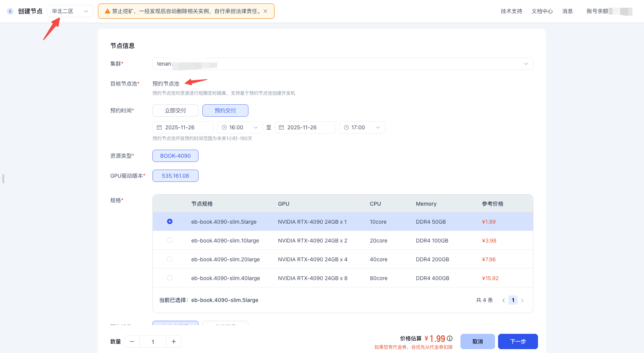The height and width of the screenshot is (353, 644).
Task: Dismiss the 禁止挖矿 warning banner
Action: (x=265, y=11)
